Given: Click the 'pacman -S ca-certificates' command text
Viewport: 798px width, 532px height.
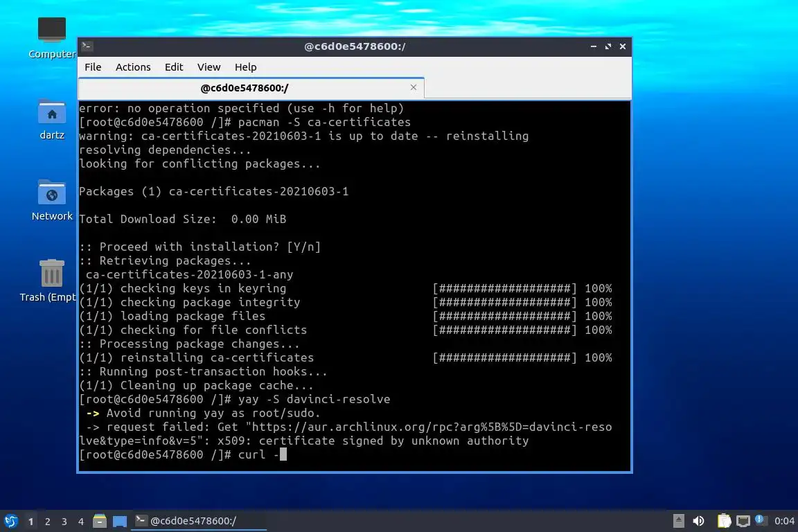Looking at the screenshot, I should (324, 122).
